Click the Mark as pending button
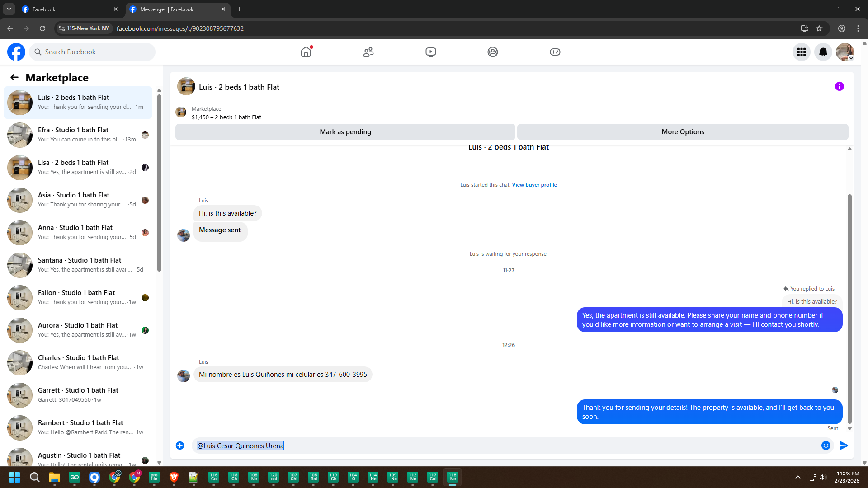868x488 pixels. [x=345, y=132]
